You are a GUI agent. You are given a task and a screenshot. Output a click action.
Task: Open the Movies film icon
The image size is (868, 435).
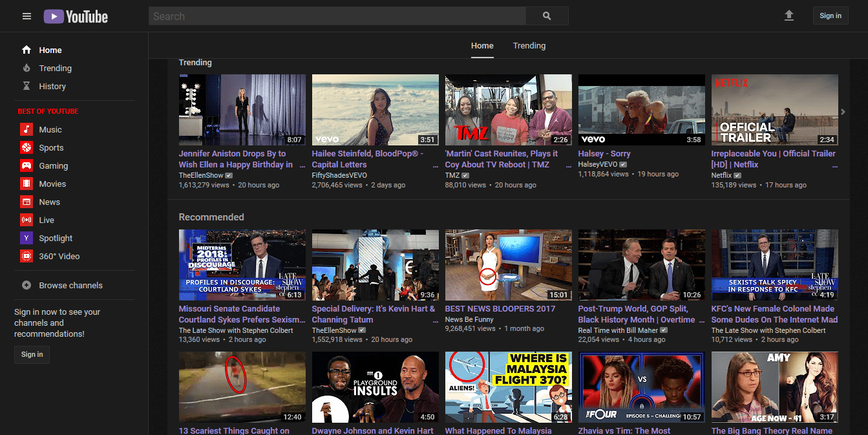pos(26,184)
